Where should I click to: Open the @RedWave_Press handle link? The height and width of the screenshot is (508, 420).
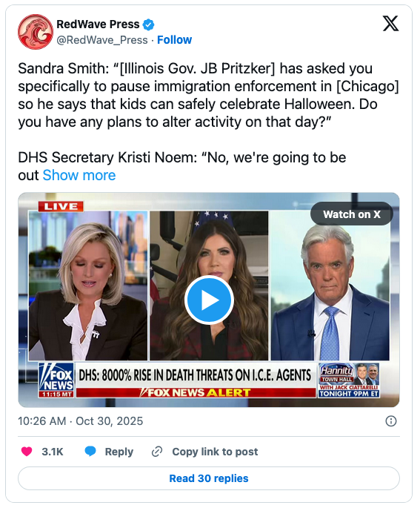pos(102,40)
